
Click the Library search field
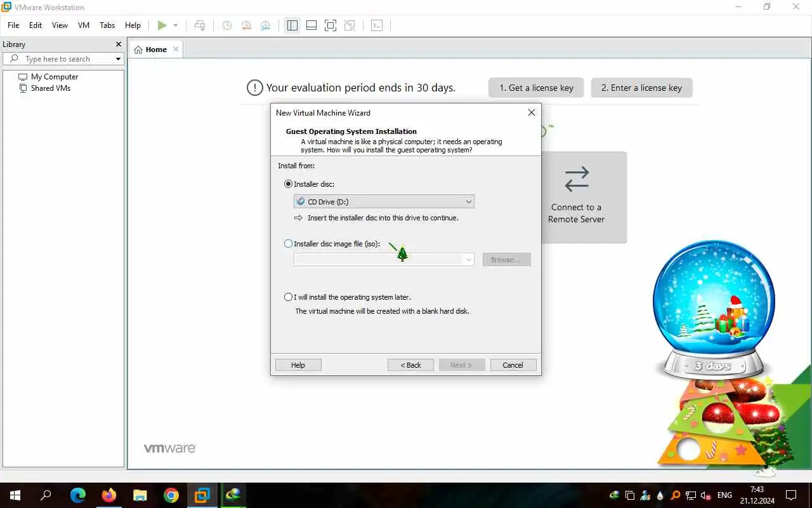[x=62, y=58]
